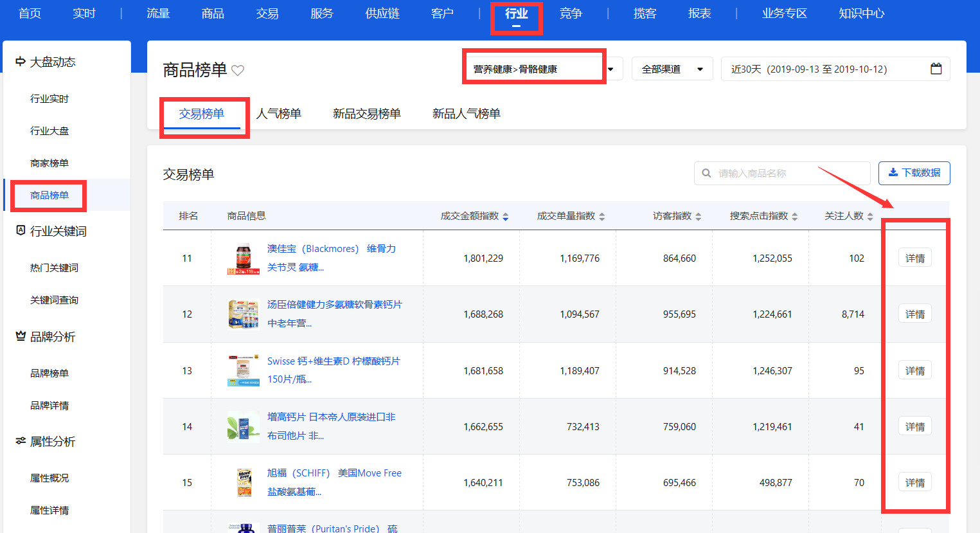Open the 客户 top menu
980x533 pixels.
pos(442,14)
